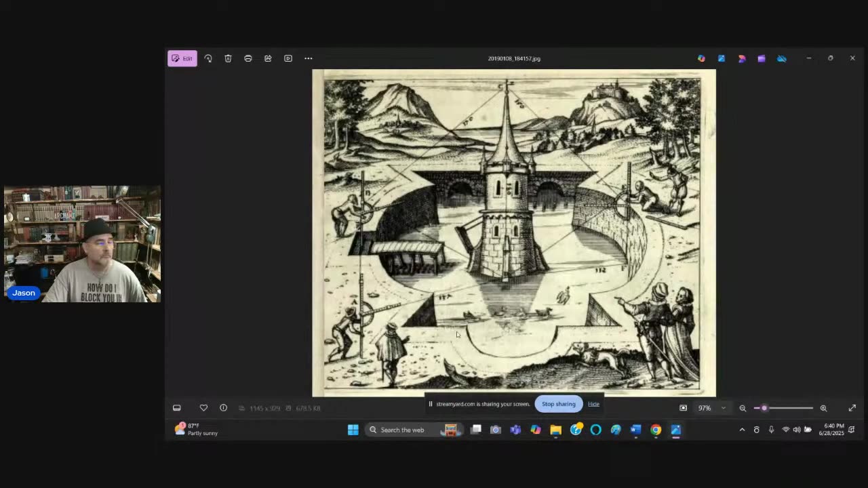Open Task View on the taskbar
868x488 pixels.
point(476,430)
